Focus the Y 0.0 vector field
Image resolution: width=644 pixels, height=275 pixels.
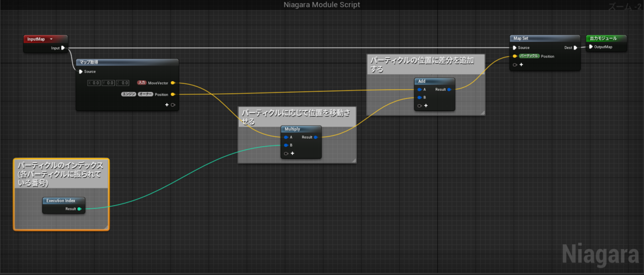(x=108, y=83)
